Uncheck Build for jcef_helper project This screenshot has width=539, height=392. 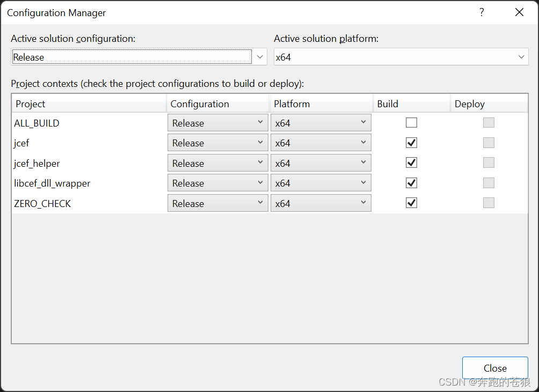click(411, 163)
